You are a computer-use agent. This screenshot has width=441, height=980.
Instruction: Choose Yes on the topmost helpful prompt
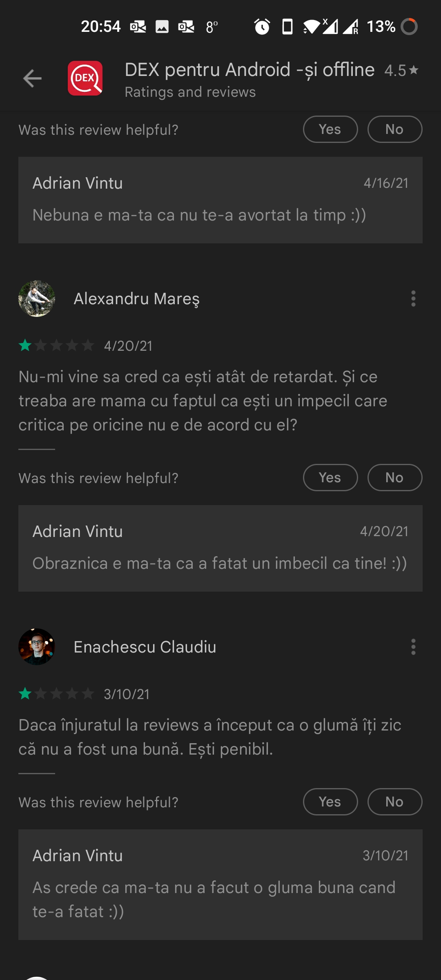click(330, 129)
